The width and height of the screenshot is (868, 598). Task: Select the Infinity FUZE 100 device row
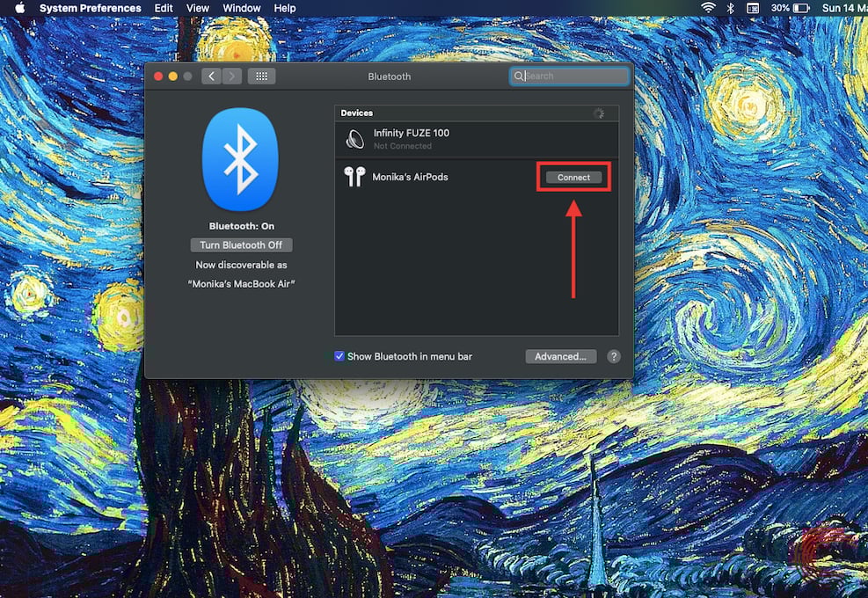pyautogui.click(x=477, y=139)
